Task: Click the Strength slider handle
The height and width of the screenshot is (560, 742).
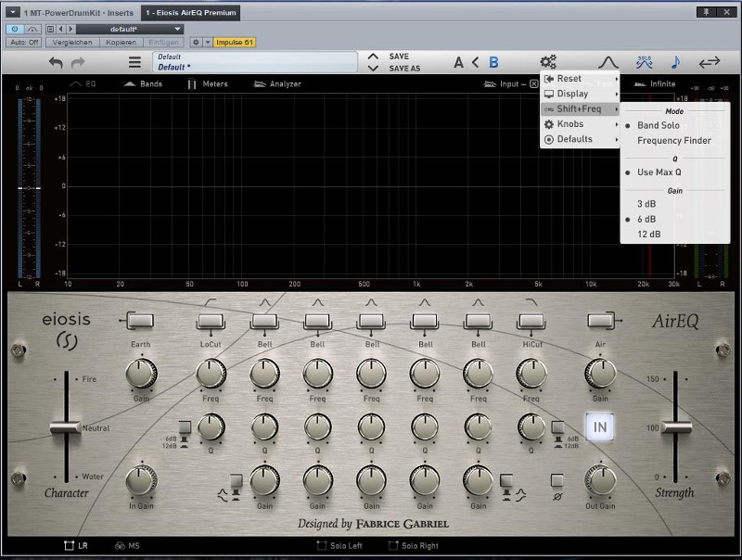Action: point(676,427)
